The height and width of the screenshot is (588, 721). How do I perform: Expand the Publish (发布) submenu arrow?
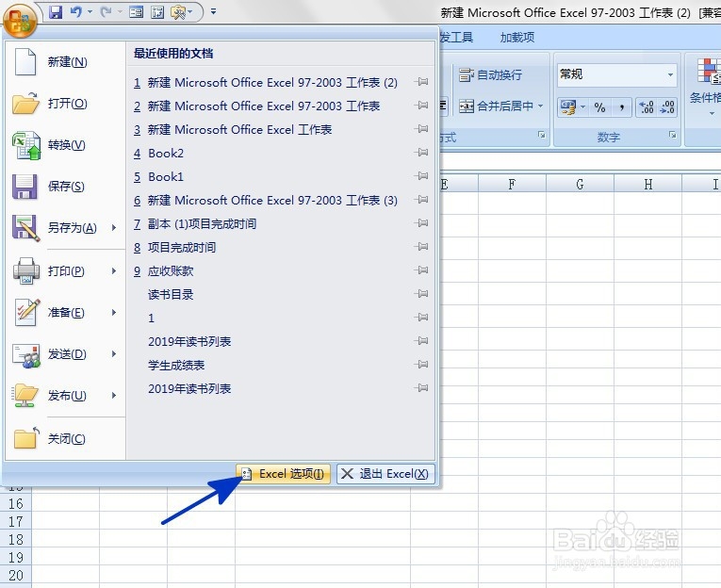[114, 396]
